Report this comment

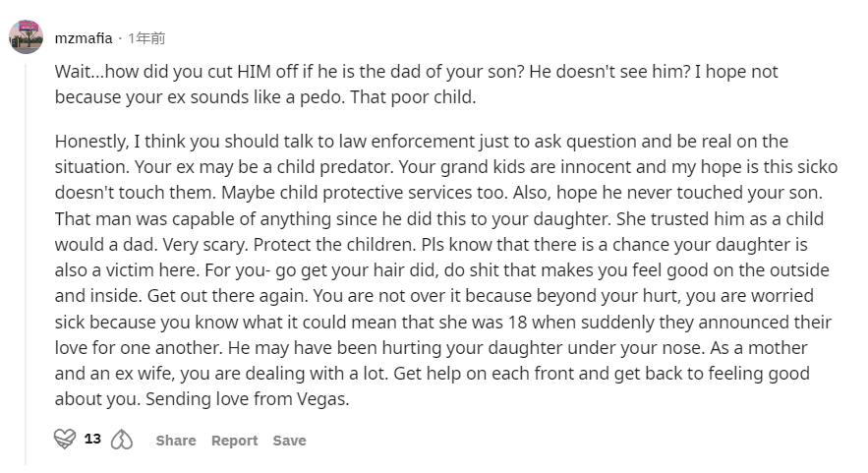coord(235,441)
